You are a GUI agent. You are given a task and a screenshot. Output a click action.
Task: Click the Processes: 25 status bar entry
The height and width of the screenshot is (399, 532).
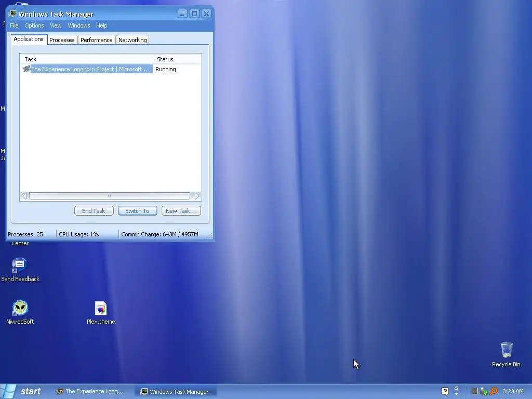coord(25,234)
